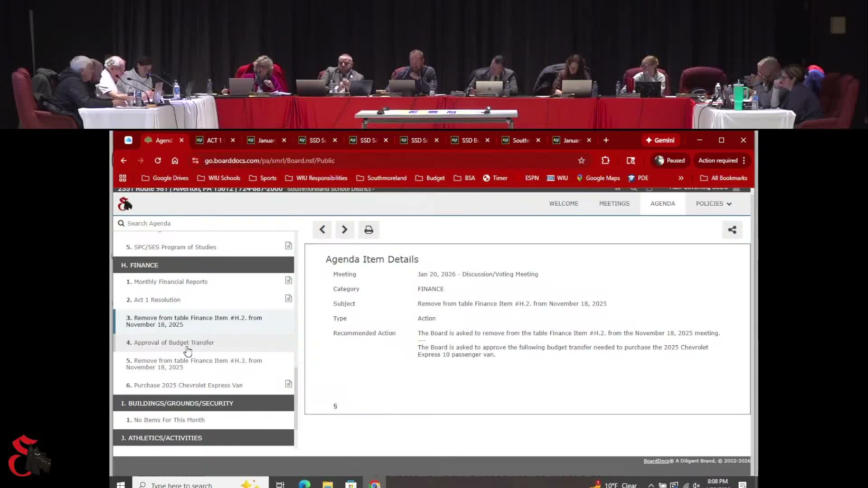Open document icon beside Monthly Financial Reports
The width and height of the screenshot is (868, 488).
(288, 281)
